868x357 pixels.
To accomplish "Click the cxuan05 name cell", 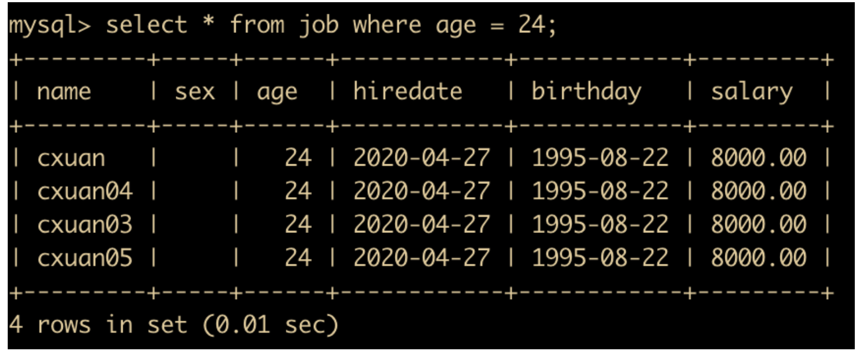I will point(85,258).
